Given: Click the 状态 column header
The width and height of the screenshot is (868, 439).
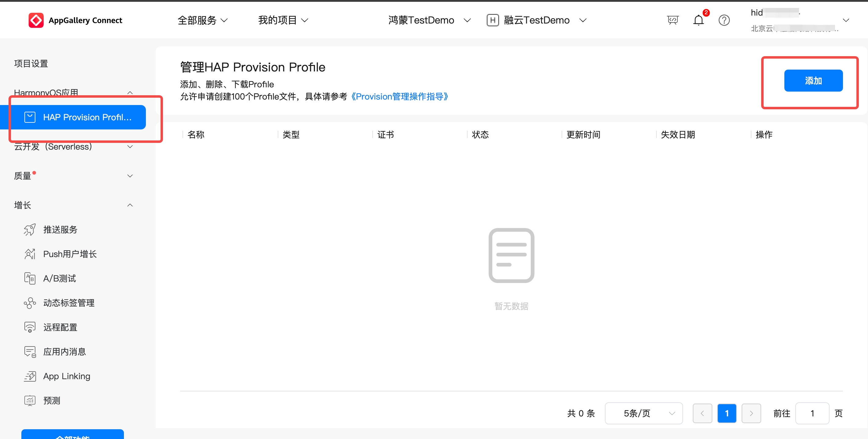Looking at the screenshot, I should click(480, 135).
